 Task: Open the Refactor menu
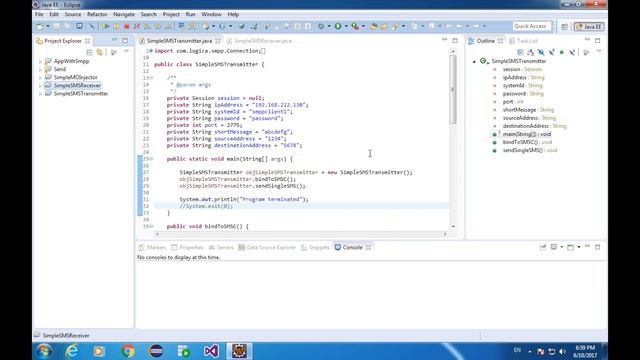(x=97, y=14)
